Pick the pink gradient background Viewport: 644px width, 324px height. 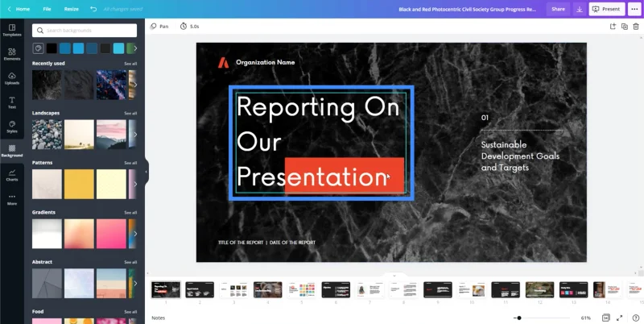[x=111, y=234]
